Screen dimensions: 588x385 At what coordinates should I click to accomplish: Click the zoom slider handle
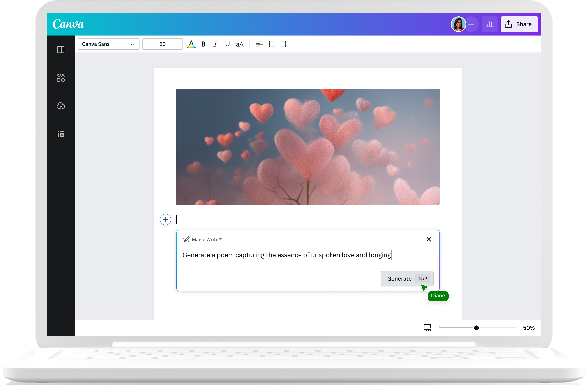pyautogui.click(x=476, y=328)
